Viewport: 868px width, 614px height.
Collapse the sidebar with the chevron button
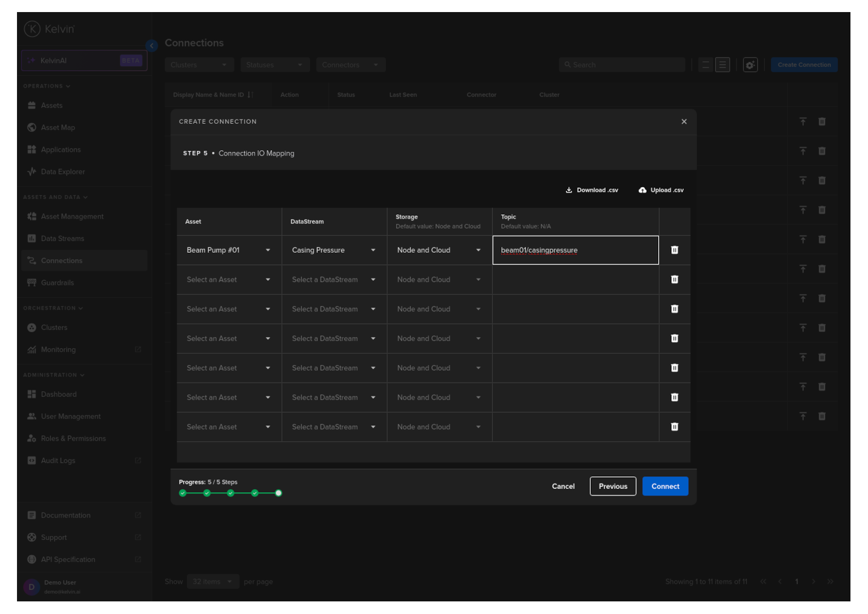[152, 46]
